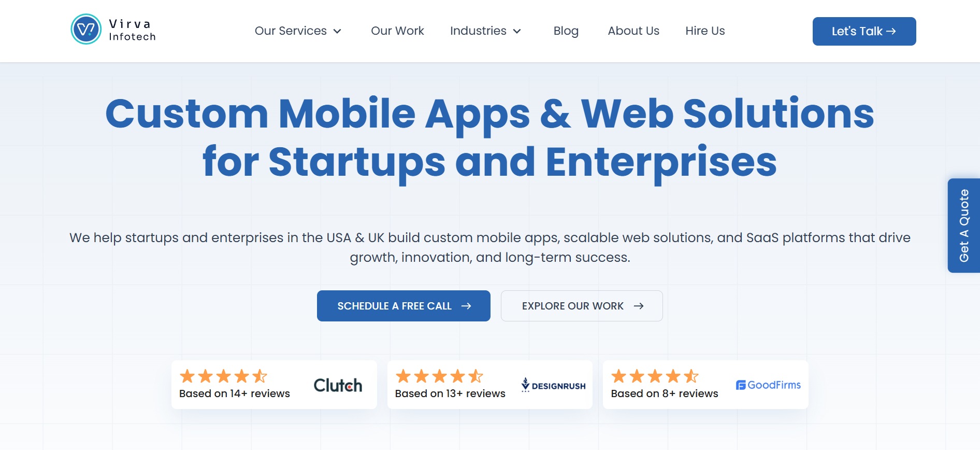
Task: Click the arrow icon on Schedule A Free Call
Action: point(467,306)
